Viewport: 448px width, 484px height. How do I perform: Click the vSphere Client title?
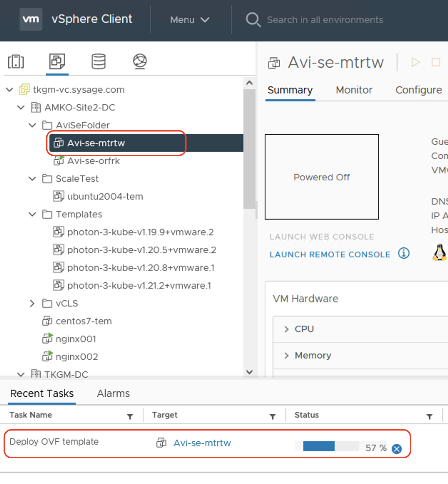92,19
